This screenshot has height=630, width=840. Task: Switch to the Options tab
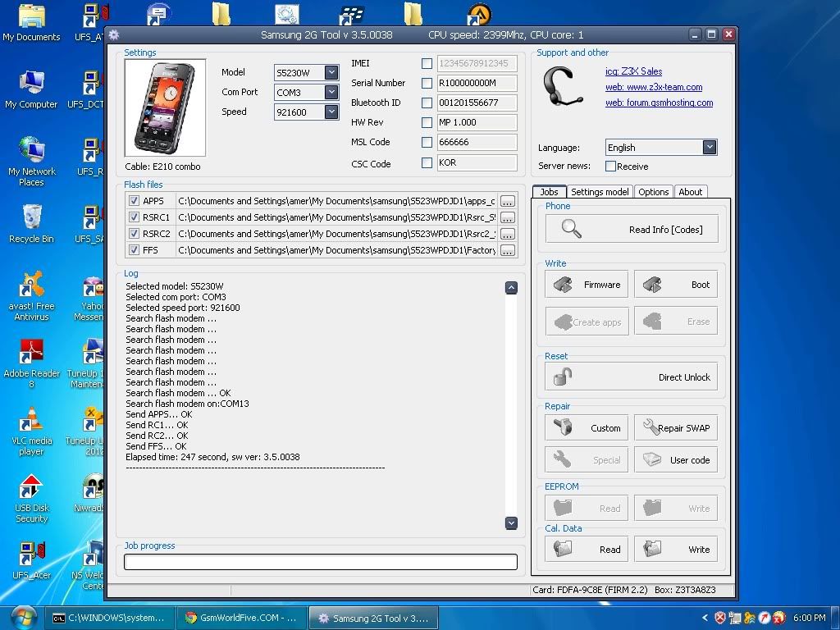pyautogui.click(x=654, y=192)
